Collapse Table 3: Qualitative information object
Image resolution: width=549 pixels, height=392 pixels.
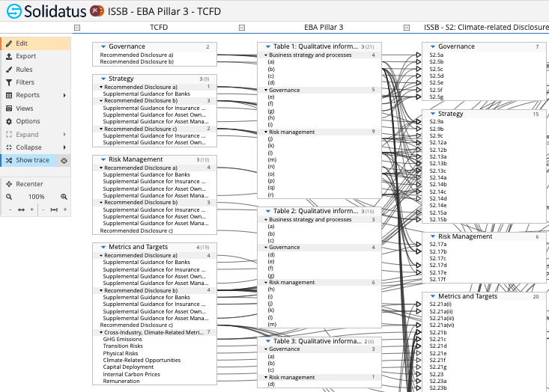click(x=268, y=341)
